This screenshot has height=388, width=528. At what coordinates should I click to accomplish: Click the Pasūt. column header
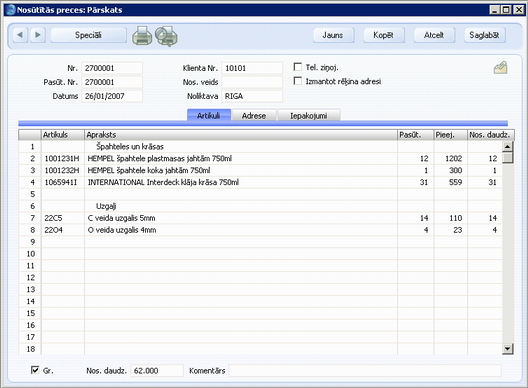click(416, 135)
